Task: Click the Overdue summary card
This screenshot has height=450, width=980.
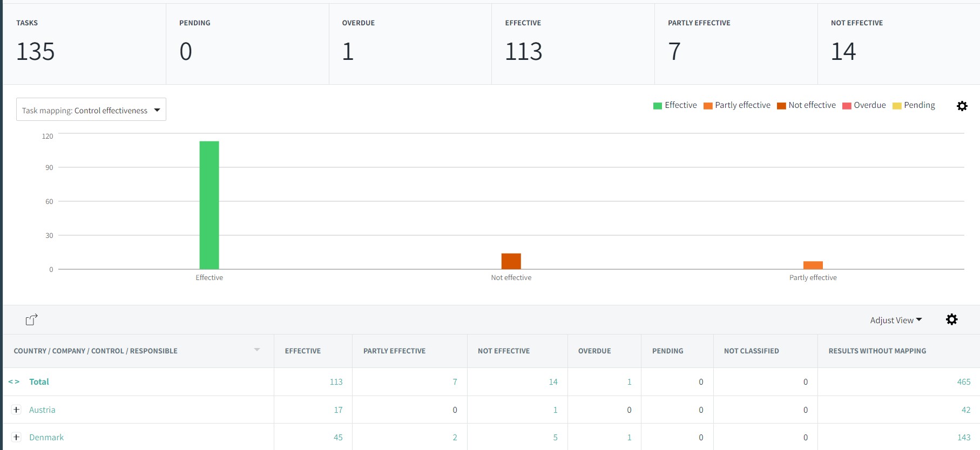Action: [410, 44]
